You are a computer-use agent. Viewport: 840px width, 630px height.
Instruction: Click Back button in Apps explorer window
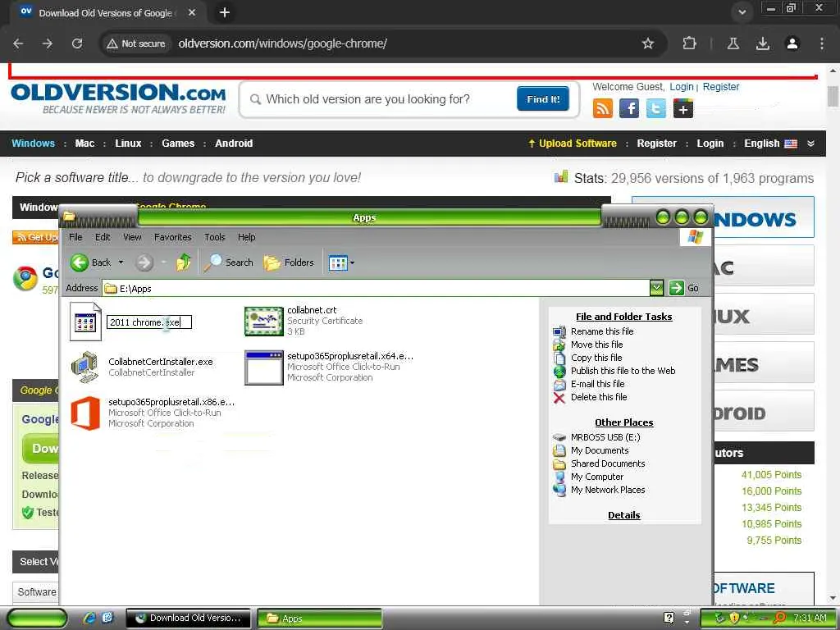[x=90, y=262]
